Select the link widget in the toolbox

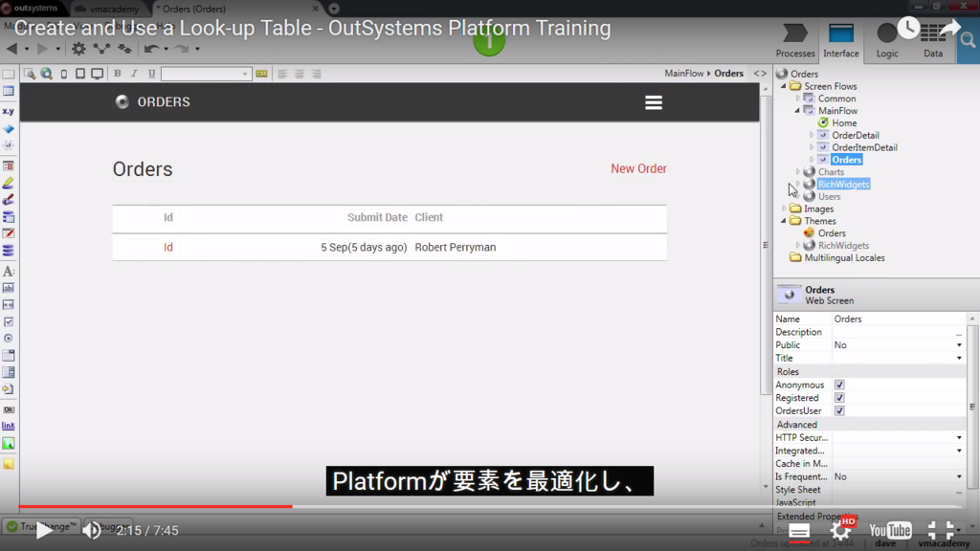(8, 427)
